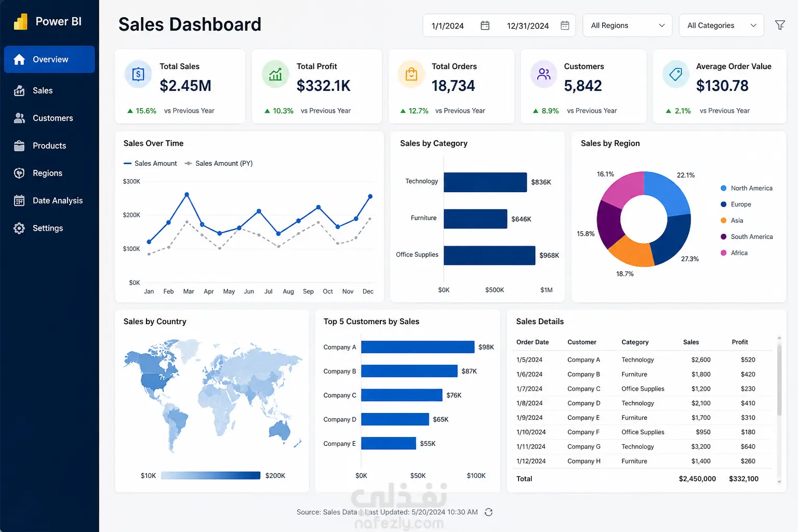Click Company D in Sales Details table
This screenshot has width=798, height=532.
pos(584,403)
